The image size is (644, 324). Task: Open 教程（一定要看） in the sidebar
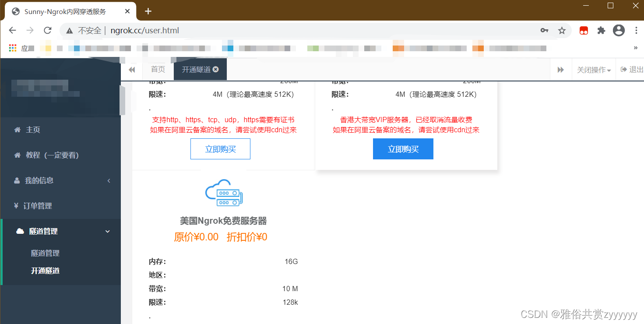[60, 155]
